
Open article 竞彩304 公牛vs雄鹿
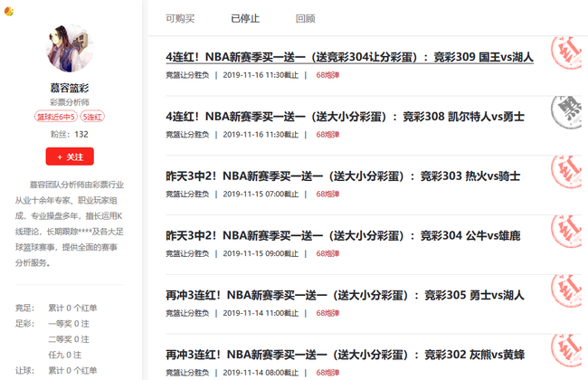[x=343, y=235]
